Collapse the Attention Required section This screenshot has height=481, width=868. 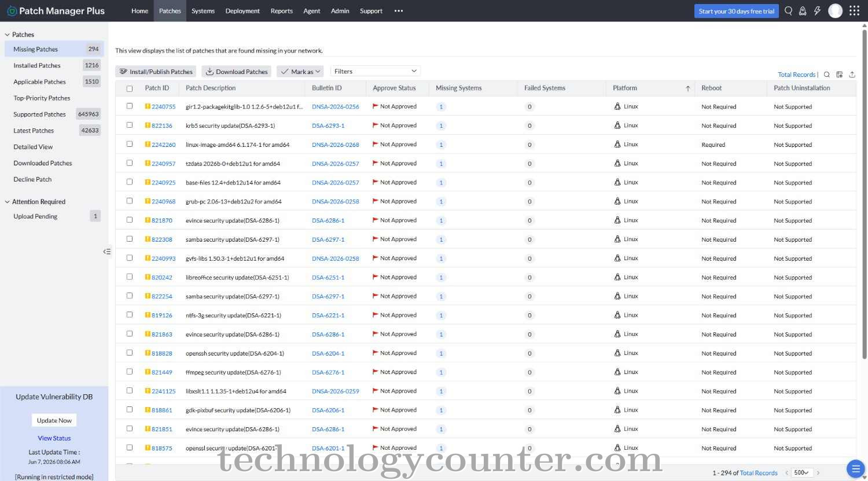pyautogui.click(x=7, y=202)
